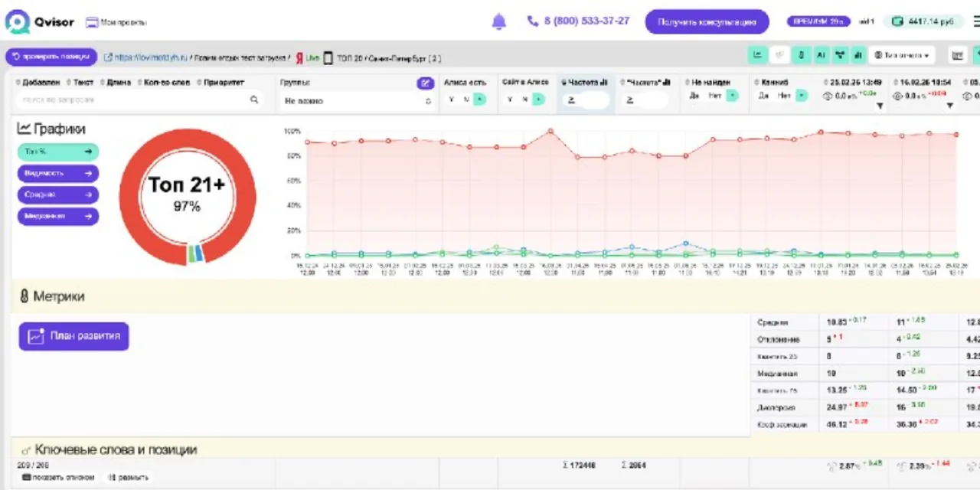The width and height of the screenshot is (980, 490).
Task: Select Да under Не найден filter
Action: coord(694,96)
